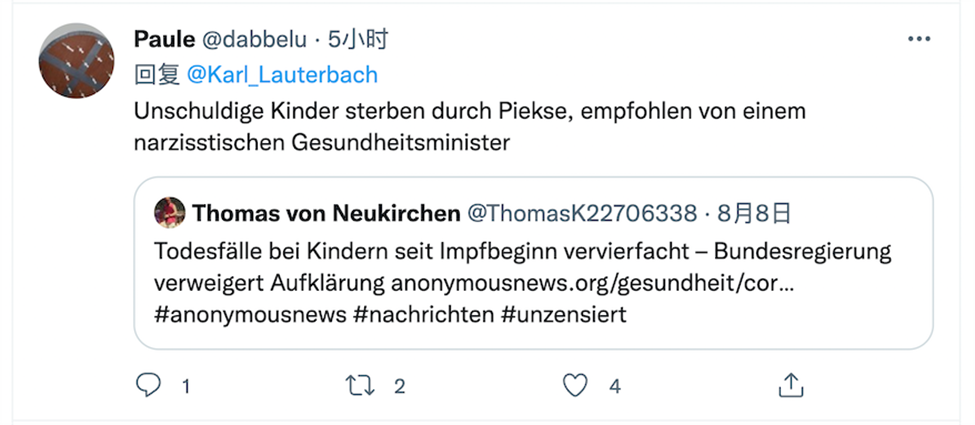
Task: Open Thomas von Neukirchen's small avatar
Action: tap(168, 213)
